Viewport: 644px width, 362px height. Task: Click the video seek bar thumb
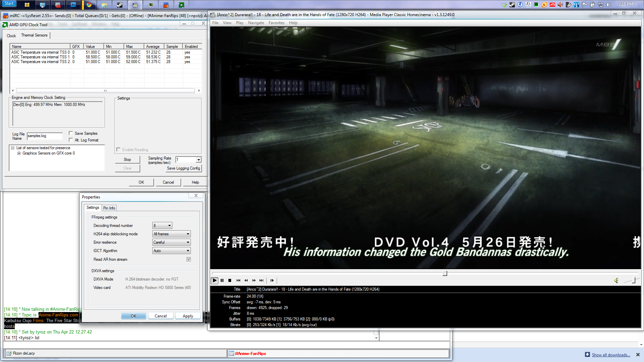point(445,274)
